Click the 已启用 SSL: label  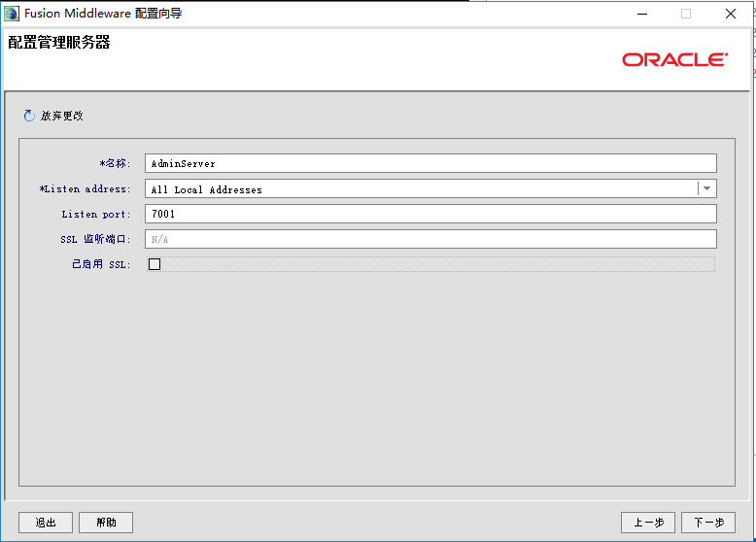(x=101, y=264)
